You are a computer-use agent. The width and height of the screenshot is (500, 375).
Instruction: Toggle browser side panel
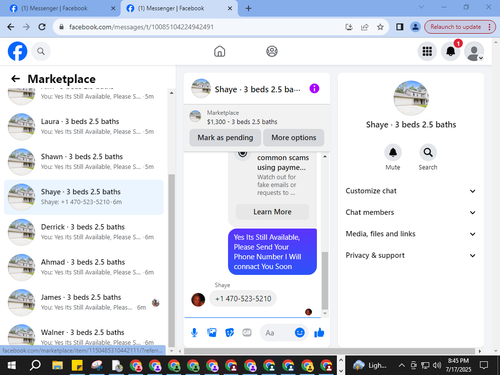399,27
